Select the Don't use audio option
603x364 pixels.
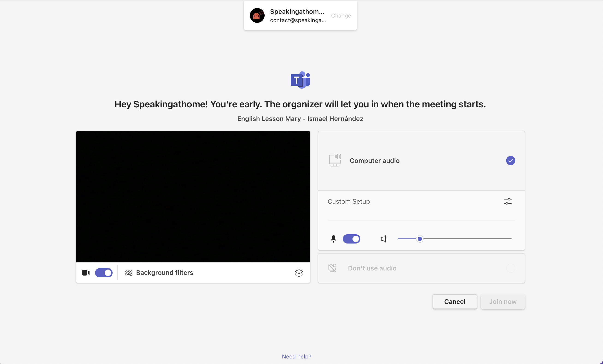[421, 268]
